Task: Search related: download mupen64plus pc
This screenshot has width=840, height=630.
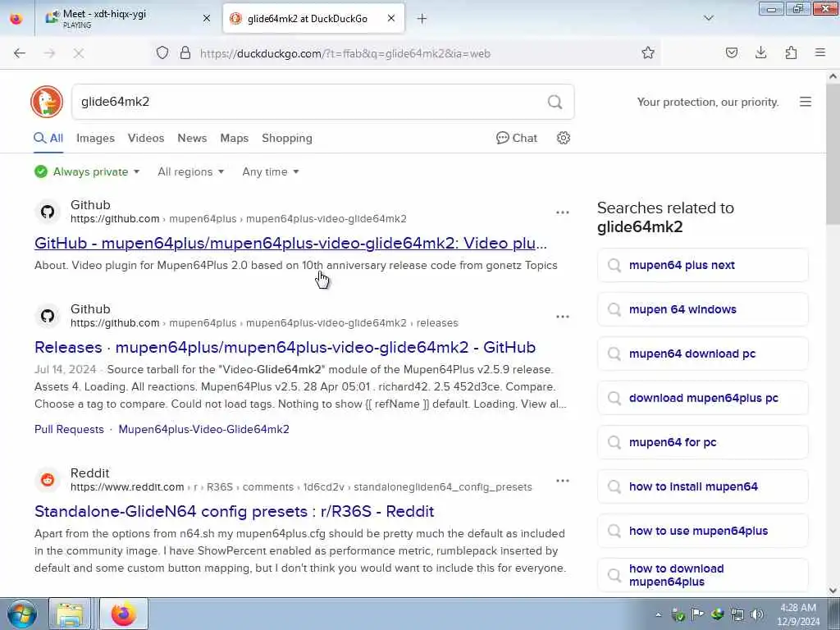Action: click(702, 398)
